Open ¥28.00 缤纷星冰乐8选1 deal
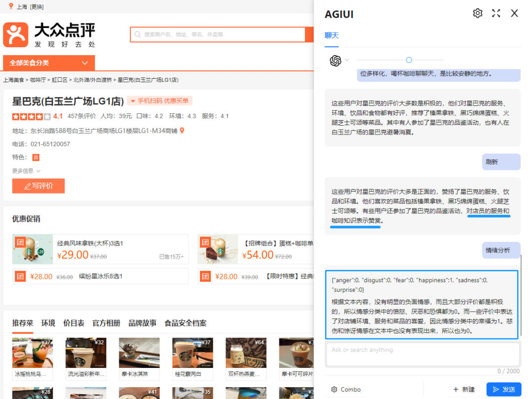The height and width of the screenshot is (399, 532). [100, 276]
